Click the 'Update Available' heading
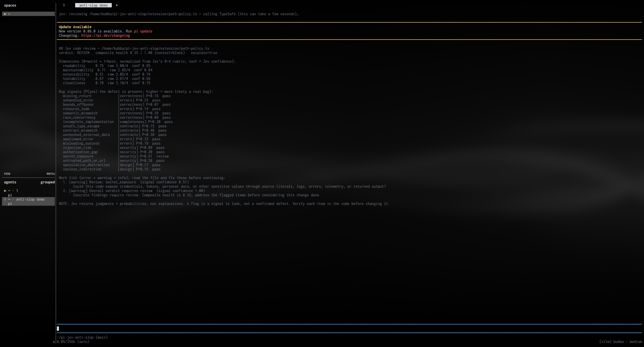The image size is (644, 347). click(75, 27)
